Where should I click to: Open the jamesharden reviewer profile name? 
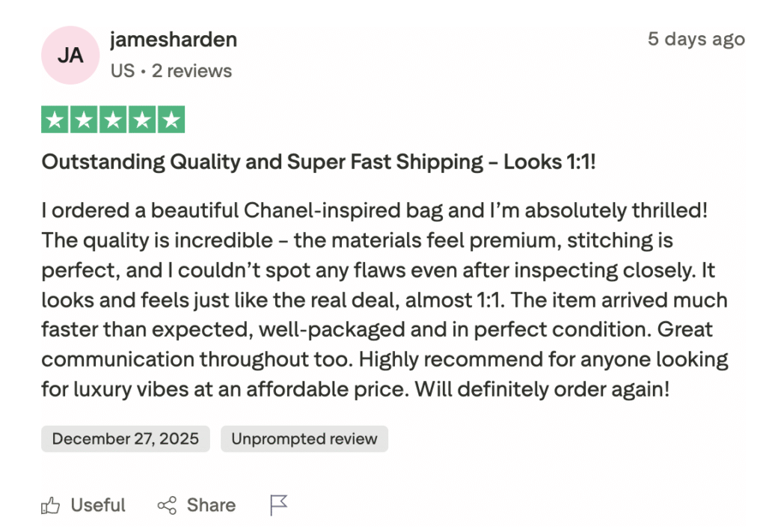coord(174,40)
